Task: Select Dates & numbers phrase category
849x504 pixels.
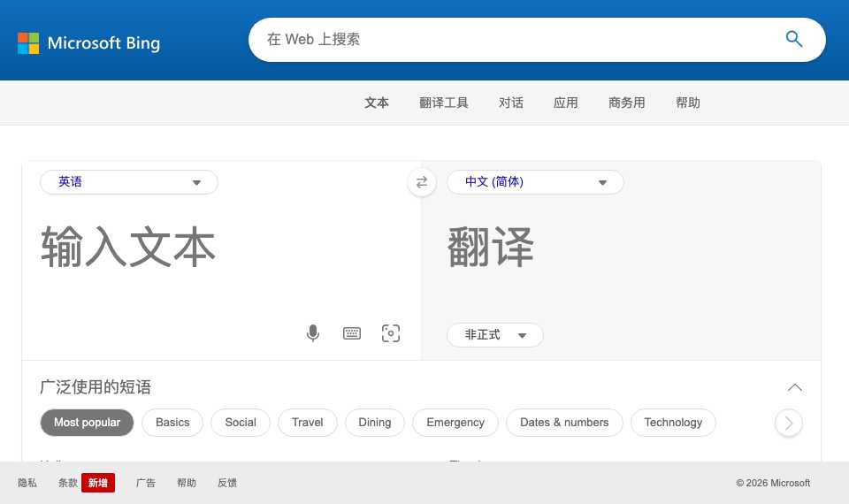Action: tap(564, 423)
